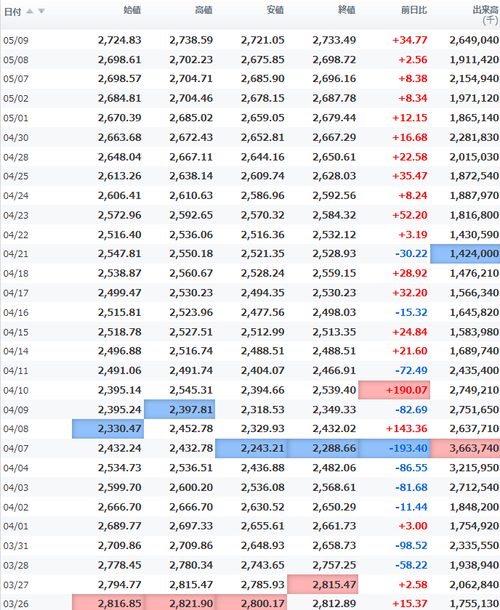This screenshot has height=610, width=500.
Task: Select the 05/08 date cell
Action: (x=16, y=60)
